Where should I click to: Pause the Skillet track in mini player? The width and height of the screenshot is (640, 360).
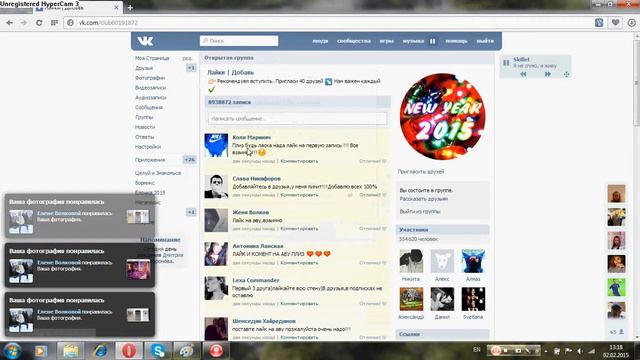pos(506,63)
